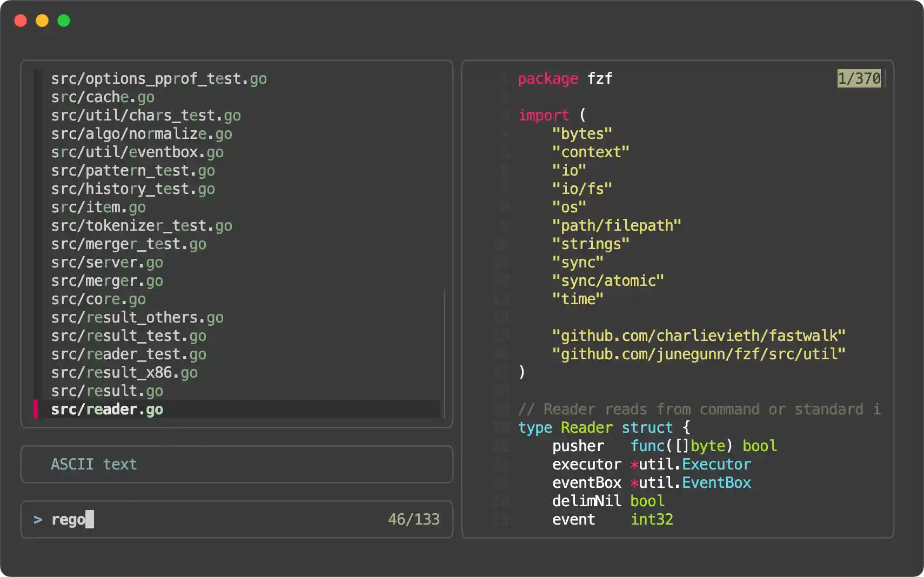Viewport: 924px width, 577px height.
Task: Select src/reader.go in the file list
Action: [x=107, y=409]
